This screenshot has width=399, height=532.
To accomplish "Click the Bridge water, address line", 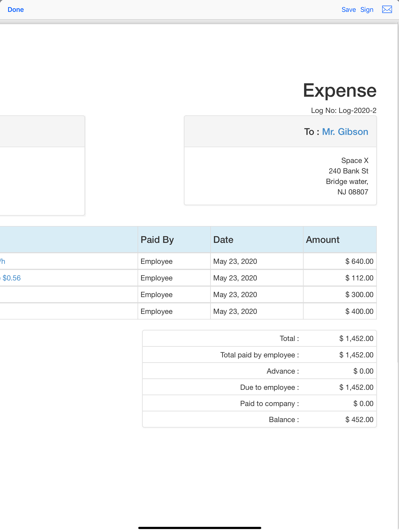I will 347,181.
